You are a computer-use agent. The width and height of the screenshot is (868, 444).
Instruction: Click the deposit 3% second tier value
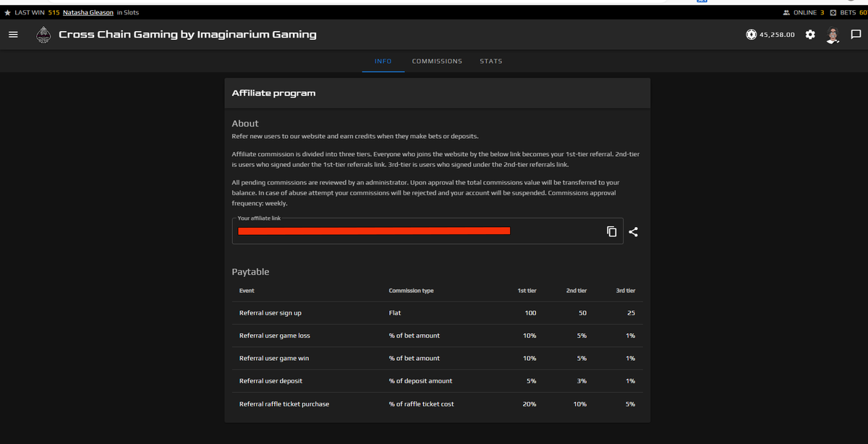tap(581, 380)
